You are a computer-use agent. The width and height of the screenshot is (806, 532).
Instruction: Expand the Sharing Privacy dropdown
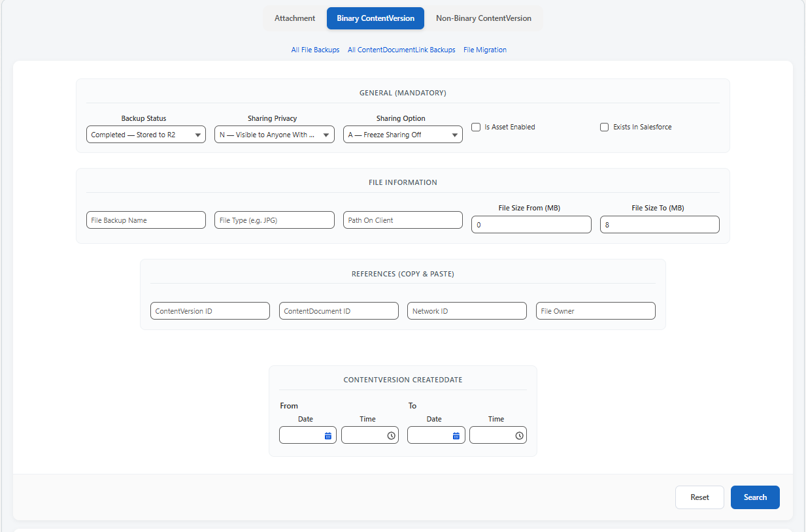[275, 135]
